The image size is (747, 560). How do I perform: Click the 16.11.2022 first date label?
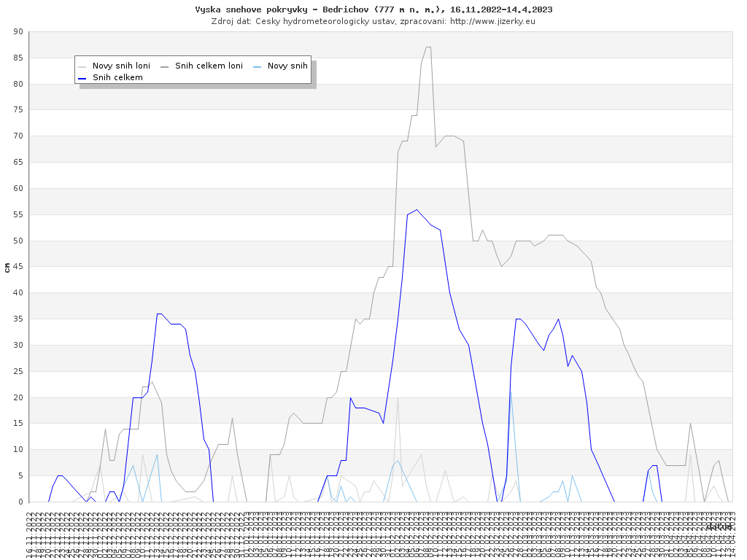point(30,534)
